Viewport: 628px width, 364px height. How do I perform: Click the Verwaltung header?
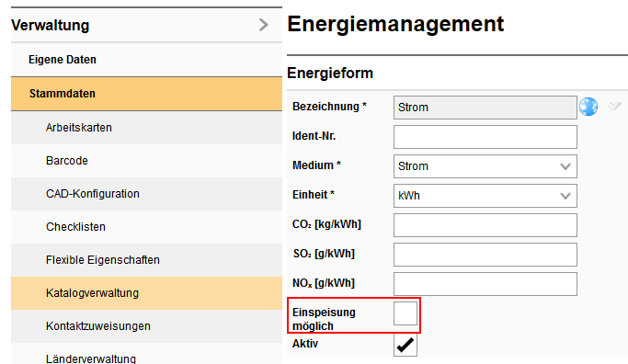(x=146, y=25)
